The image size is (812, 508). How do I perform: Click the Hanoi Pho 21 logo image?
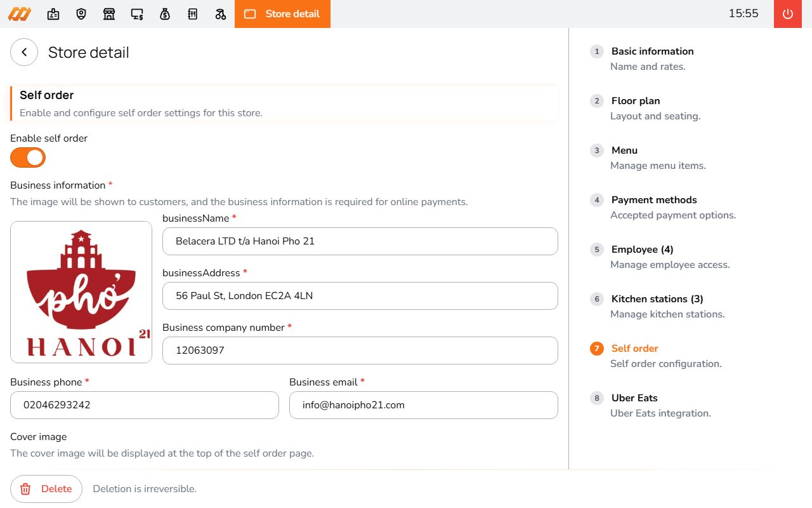click(x=81, y=292)
